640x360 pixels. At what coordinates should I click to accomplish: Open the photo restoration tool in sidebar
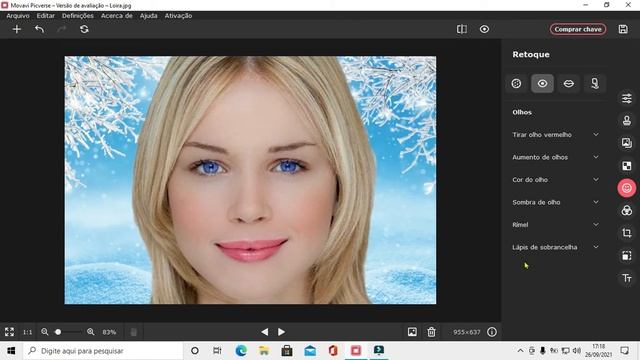(627, 143)
